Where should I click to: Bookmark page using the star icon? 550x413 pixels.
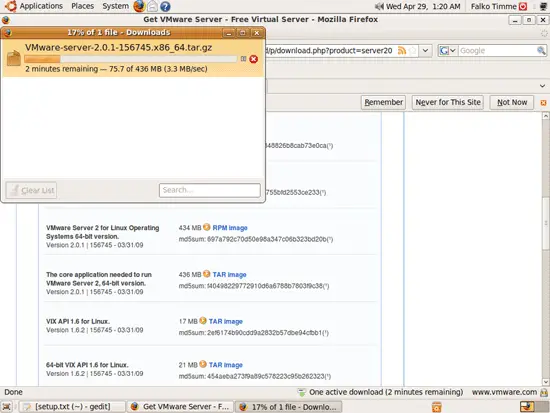[x=413, y=51]
